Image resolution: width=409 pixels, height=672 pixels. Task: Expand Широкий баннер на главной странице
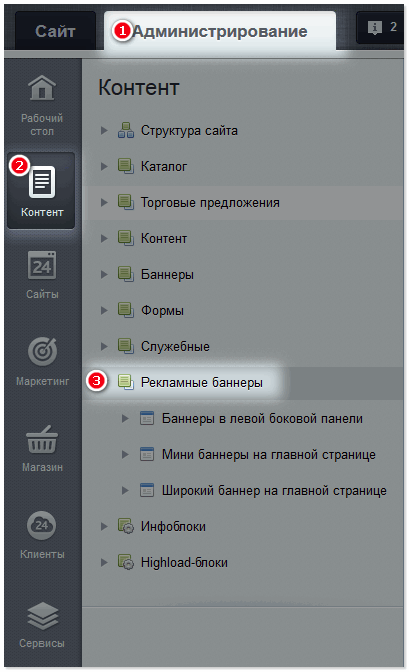[x=125, y=490]
